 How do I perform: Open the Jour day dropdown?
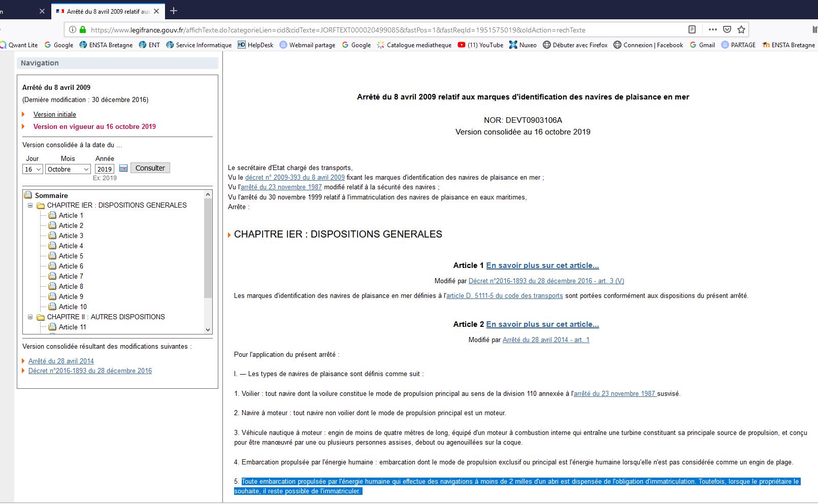[x=32, y=170]
